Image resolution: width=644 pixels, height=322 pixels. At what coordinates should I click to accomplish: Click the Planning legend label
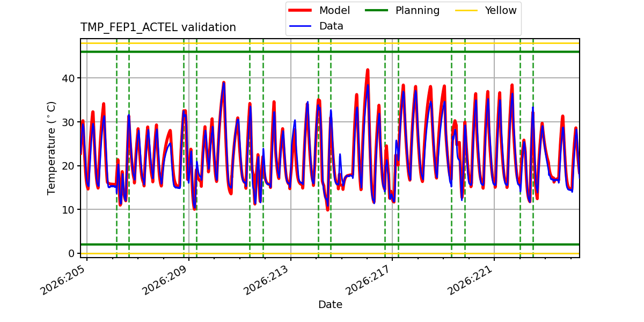tap(418, 11)
